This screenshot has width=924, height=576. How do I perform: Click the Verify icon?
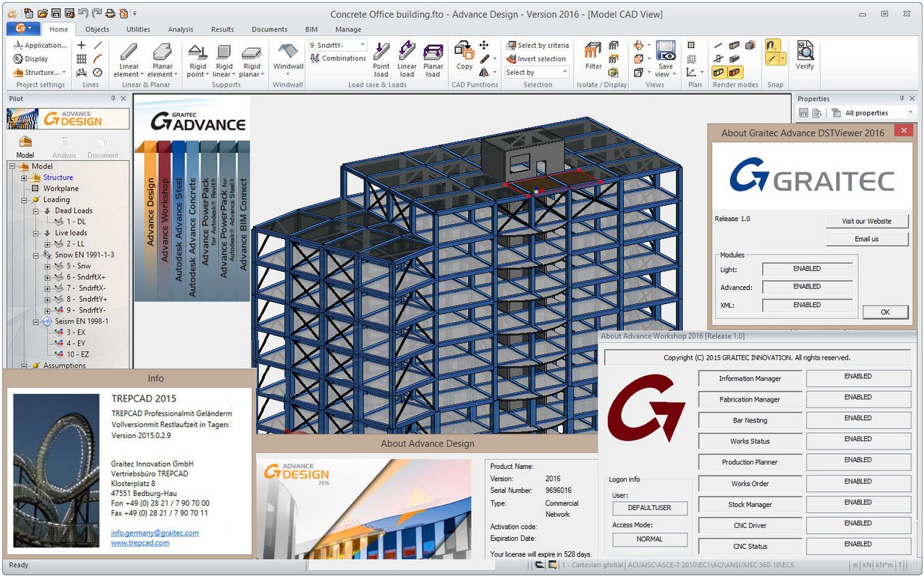point(805,50)
